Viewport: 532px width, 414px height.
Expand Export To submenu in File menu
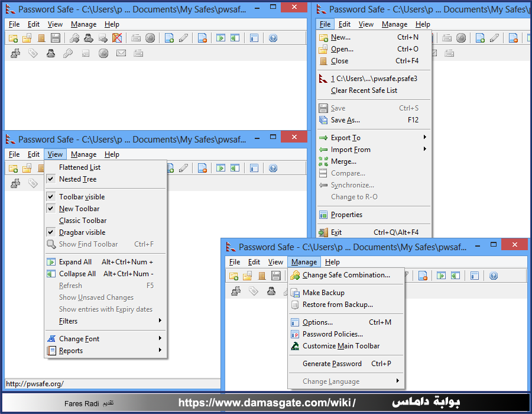(373, 138)
